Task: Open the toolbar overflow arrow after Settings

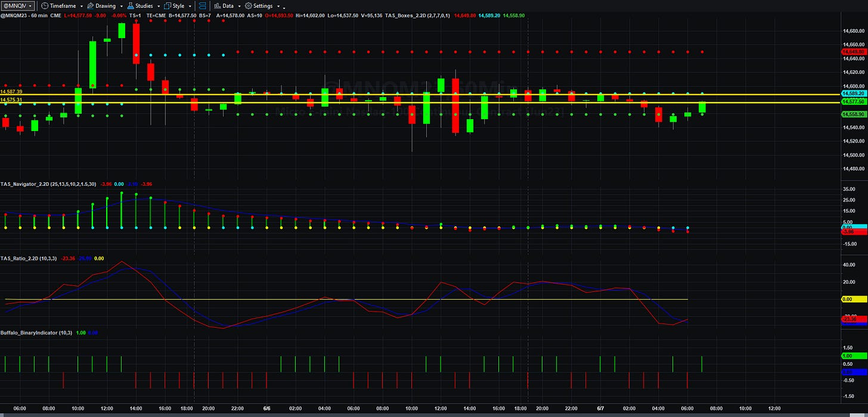Action: (278, 6)
